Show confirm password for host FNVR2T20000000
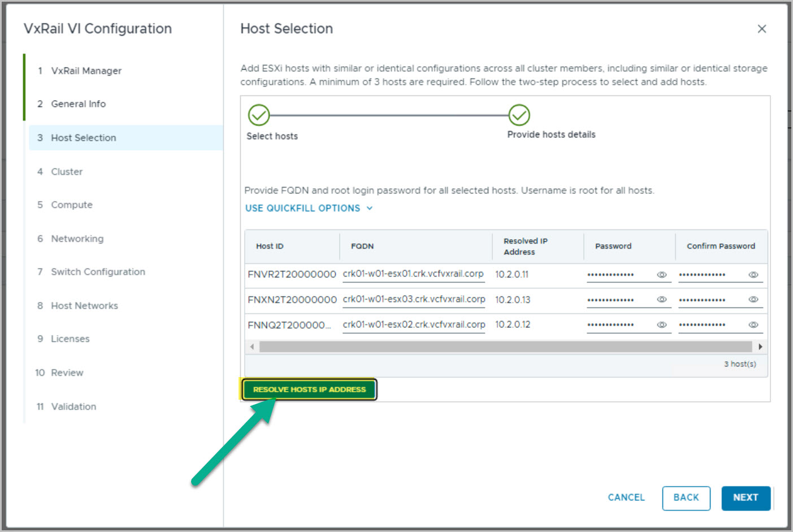The width and height of the screenshot is (793, 532). (753, 275)
